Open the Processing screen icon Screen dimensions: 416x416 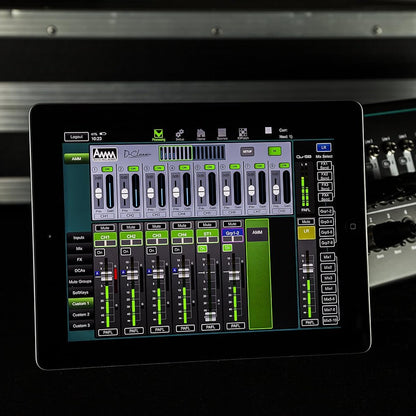[158, 134]
